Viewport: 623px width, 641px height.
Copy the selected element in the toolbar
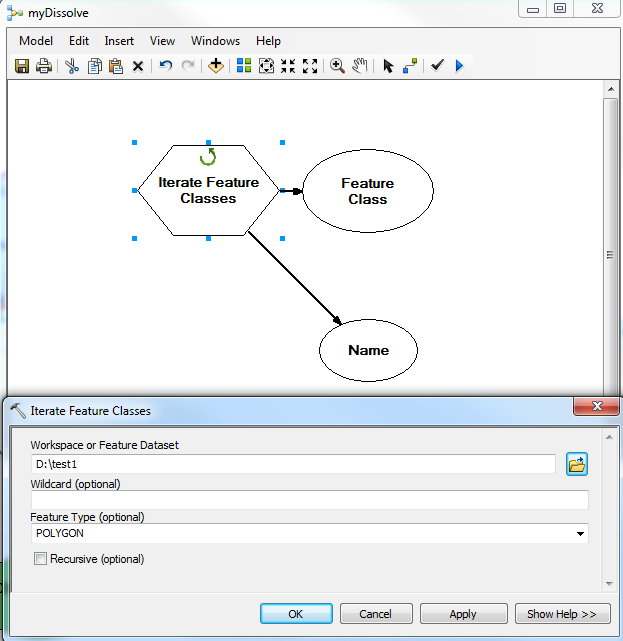pos(95,66)
